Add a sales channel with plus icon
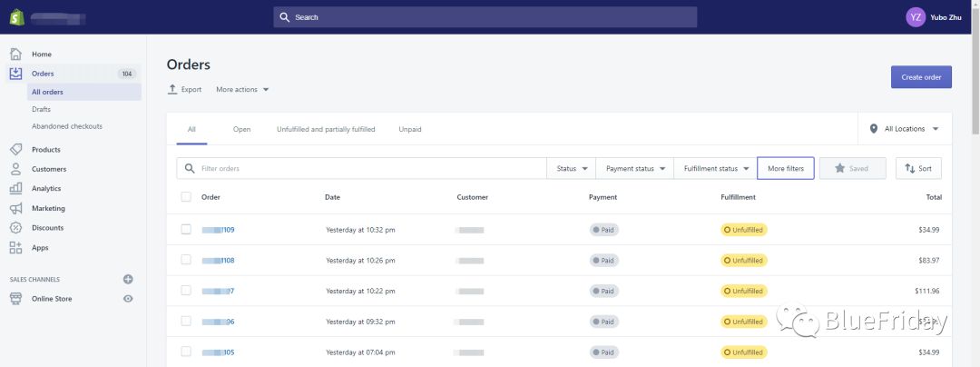 (x=128, y=279)
